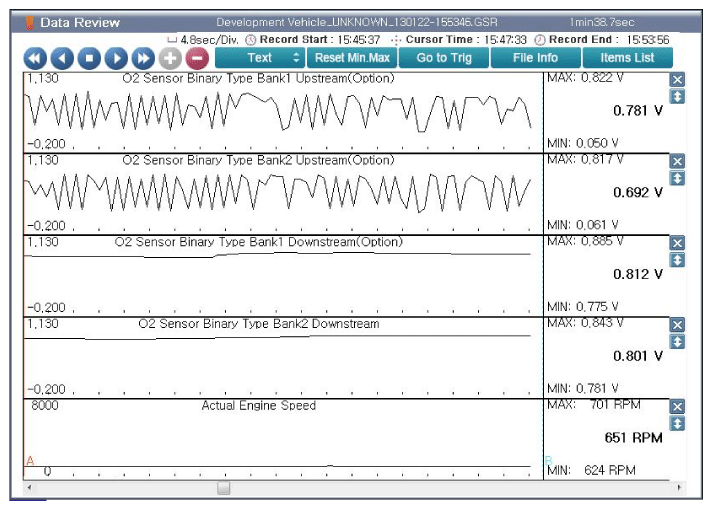Jump to trigger with Go to Trig
712x510 pixels.
(443, 58)
